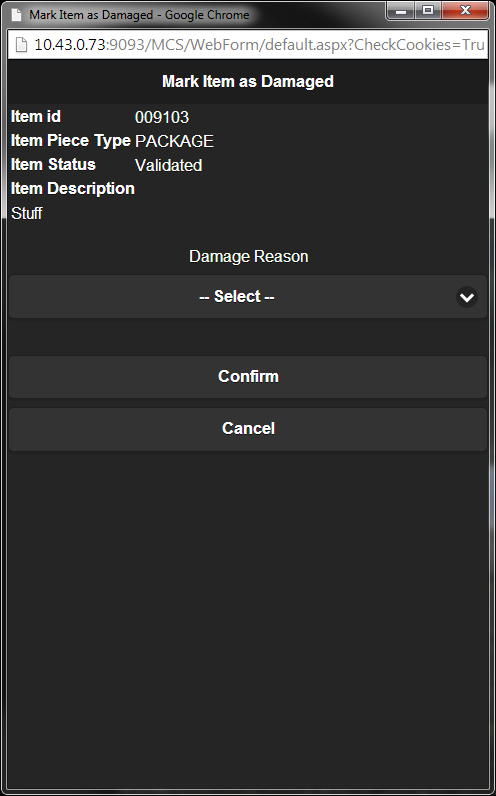Image resolution: width=496 pixels, height=796 pixels.
Task: Click the Mark Item as Damaged heading
Action: tap(248, 81)
